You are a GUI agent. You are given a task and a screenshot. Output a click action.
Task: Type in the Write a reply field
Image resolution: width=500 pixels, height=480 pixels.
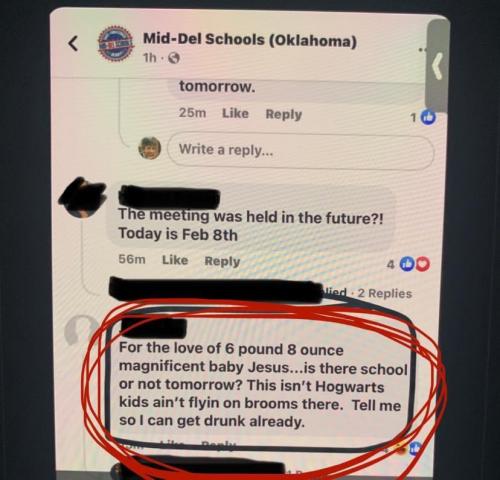(x=301, y=150)
